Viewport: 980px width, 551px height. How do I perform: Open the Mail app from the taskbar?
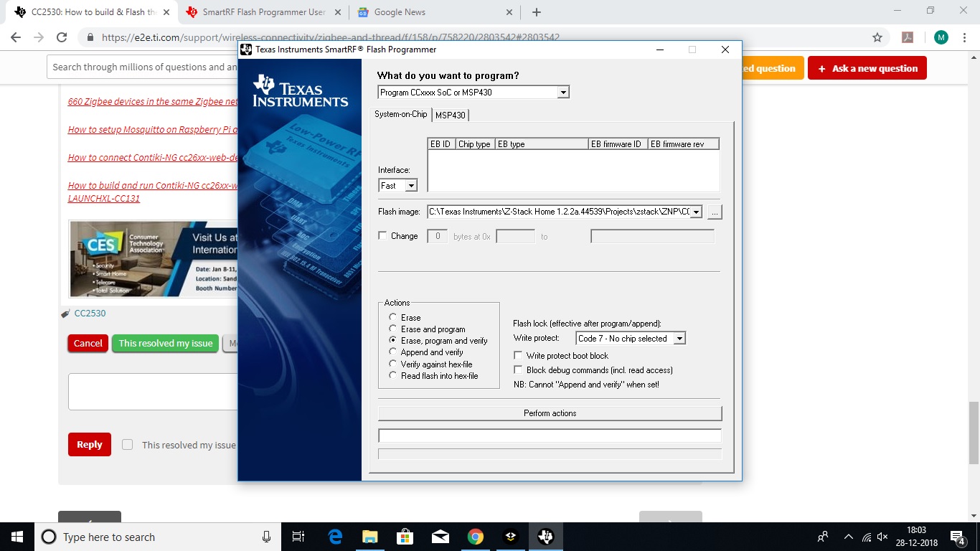point(440,537)
